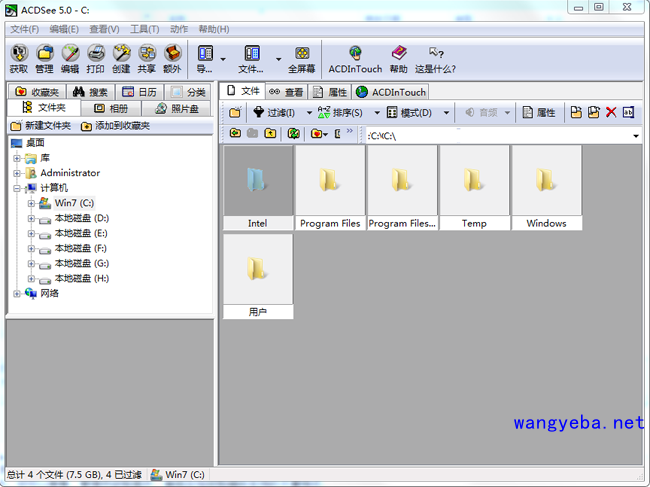Click the red X delete icon
Image resolution: width=650 pixels, height=487 pixels.
click(x=611, y=113)
